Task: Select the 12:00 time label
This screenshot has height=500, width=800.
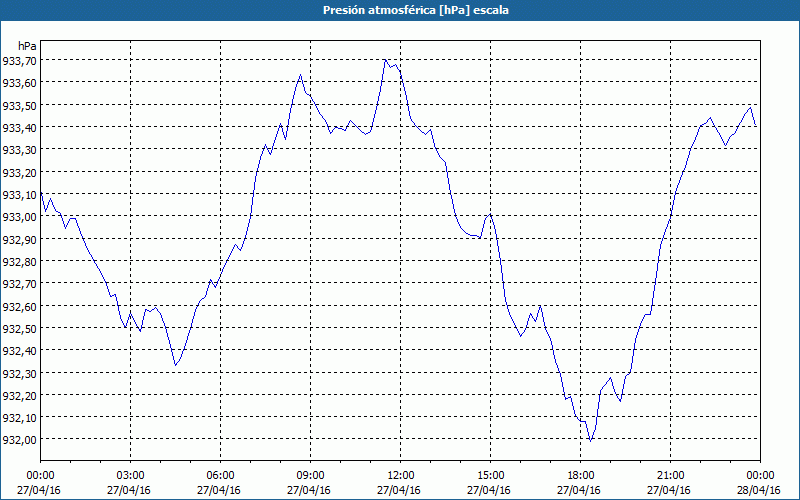Action: 401,476
